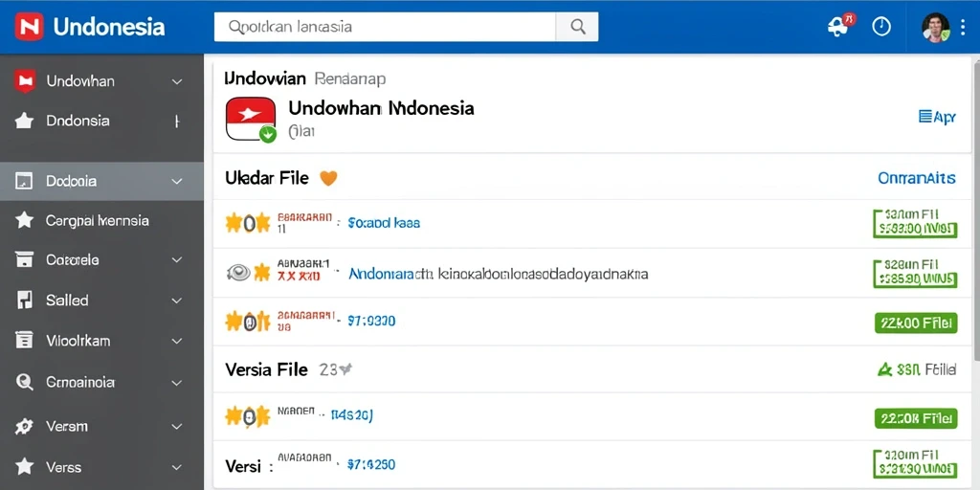Open the Salled sidebar menu item

coord(101,301)
